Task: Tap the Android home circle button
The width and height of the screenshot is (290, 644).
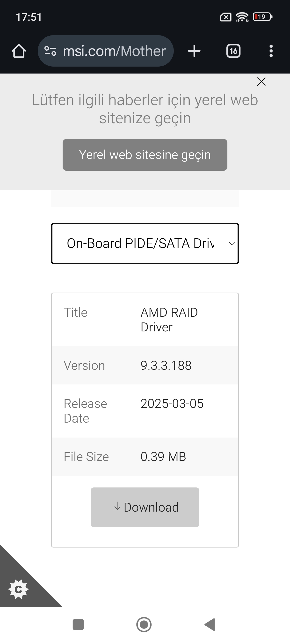Action: click(144, 624)
